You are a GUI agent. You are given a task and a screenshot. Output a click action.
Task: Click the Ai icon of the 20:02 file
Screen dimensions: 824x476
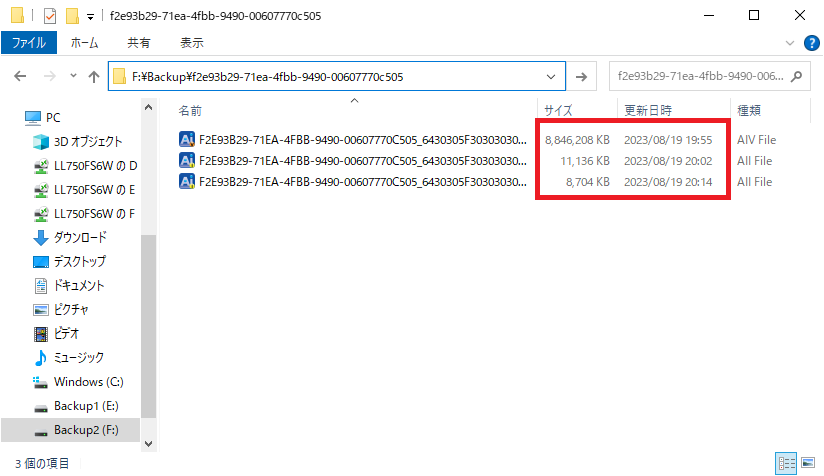(x=187, y=160)
